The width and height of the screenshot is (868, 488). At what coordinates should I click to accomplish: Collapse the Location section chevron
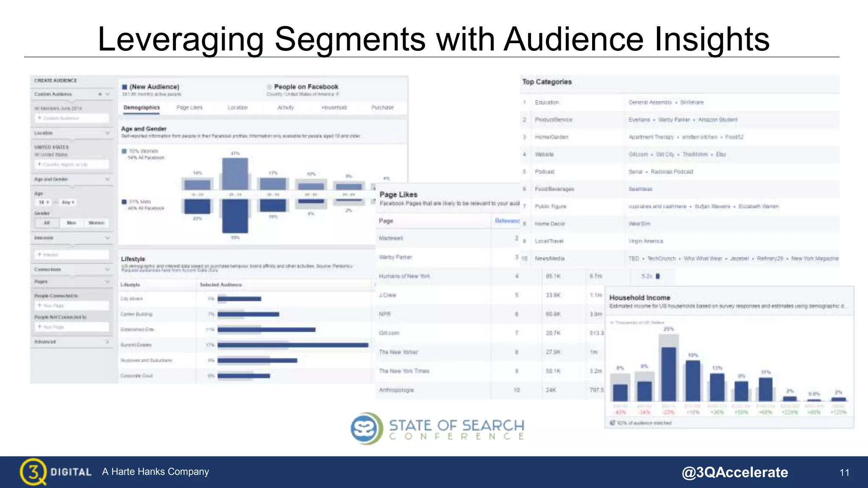pos(107,133)
